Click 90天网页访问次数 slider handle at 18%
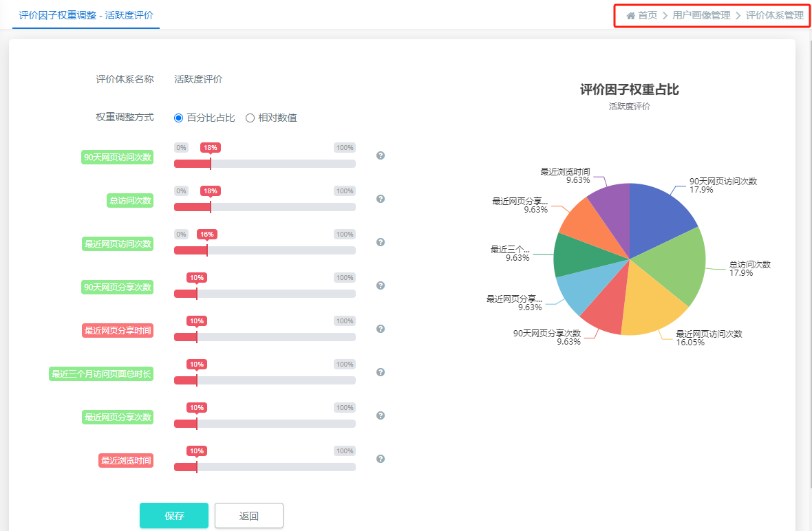Screen dimensions: 812x531 point(211,164)
